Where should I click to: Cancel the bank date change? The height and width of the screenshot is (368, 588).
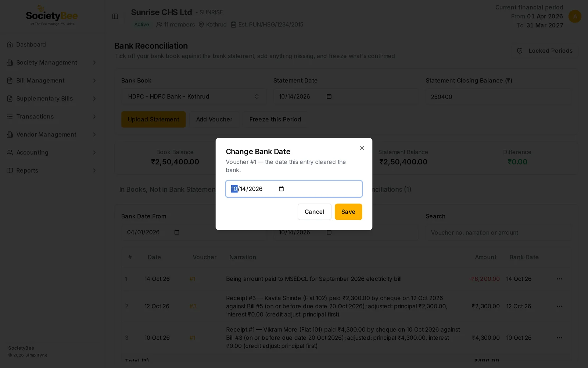pyautogui.click(x=314, y=212)
